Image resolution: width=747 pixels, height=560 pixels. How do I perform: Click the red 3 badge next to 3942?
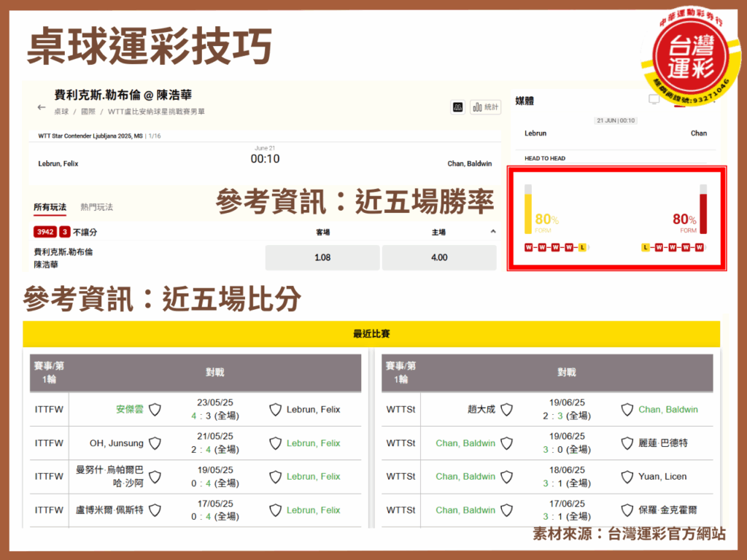tap(65, 232)
